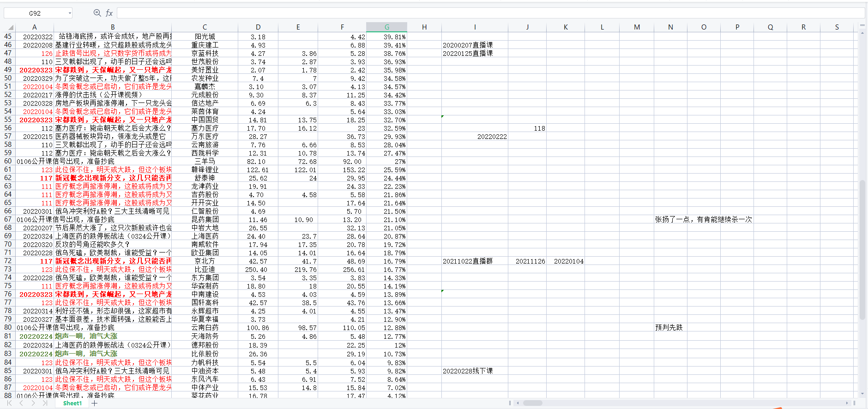Click the vertical scrollbar down arrow
This screenshot has height=409, width=868.
click(862, 394)
